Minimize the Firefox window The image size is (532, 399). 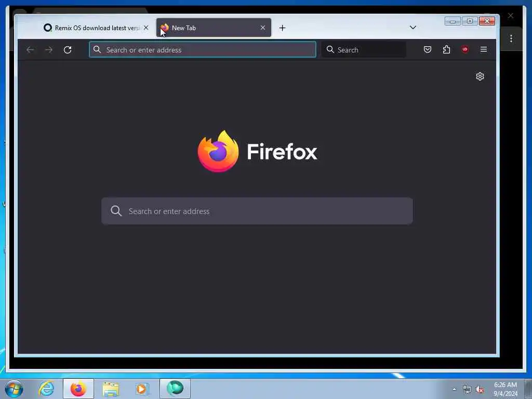click(x=453, y=21)
